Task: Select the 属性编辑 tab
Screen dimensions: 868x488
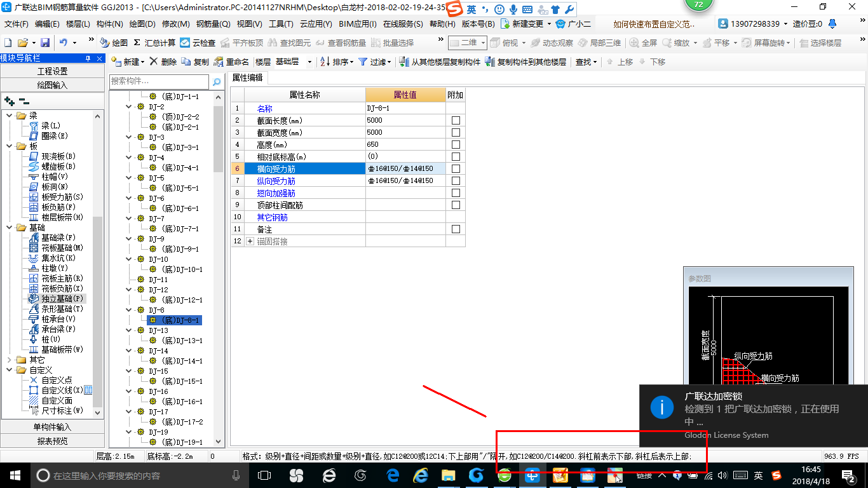Action: pos(248,78)
